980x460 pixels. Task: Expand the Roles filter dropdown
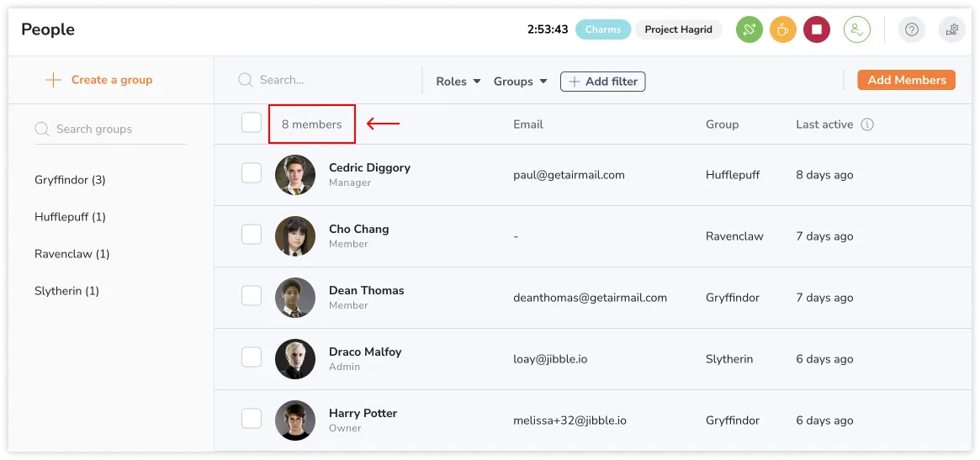(x=458, y=82)
